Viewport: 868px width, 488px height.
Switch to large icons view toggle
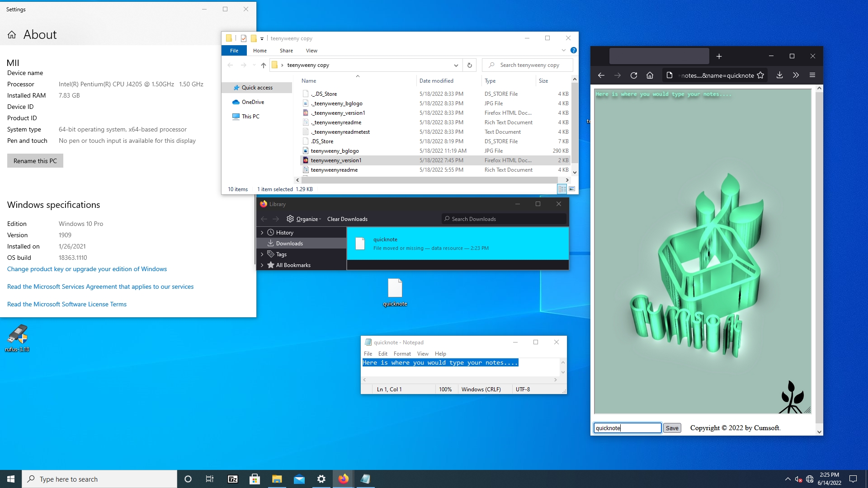click(x=572, y=189)
